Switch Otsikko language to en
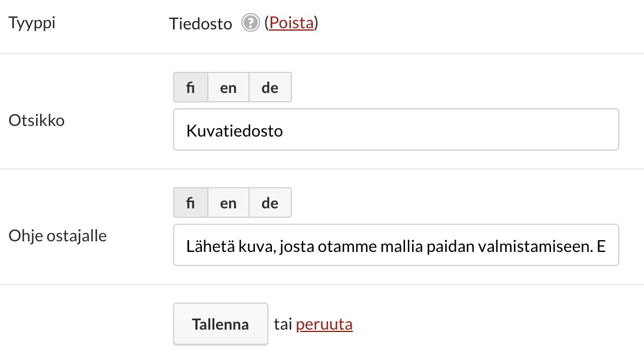644x352 pixels. (x=228, y=87)
